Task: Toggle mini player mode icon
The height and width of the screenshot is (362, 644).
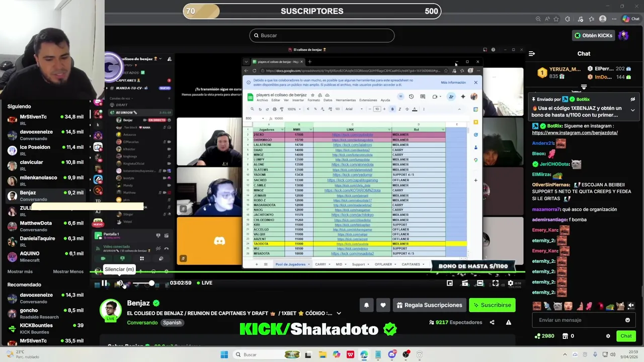Action: 450,283
